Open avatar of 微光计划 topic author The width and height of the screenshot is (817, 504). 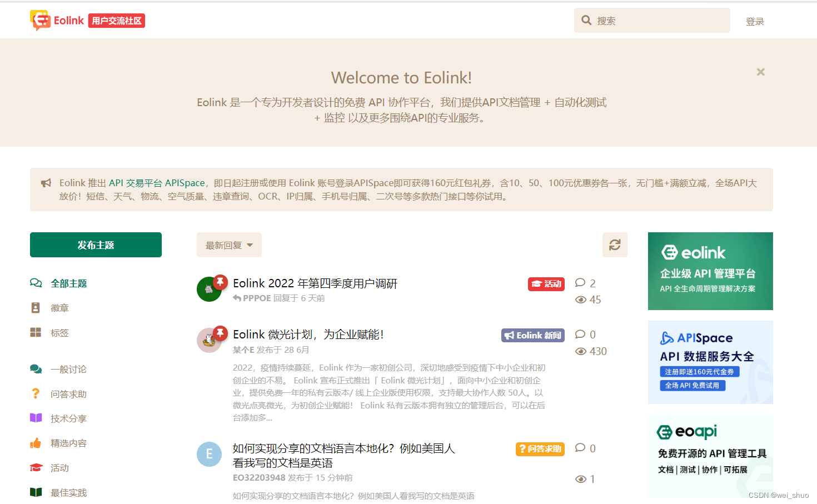(x=209, y=340)
